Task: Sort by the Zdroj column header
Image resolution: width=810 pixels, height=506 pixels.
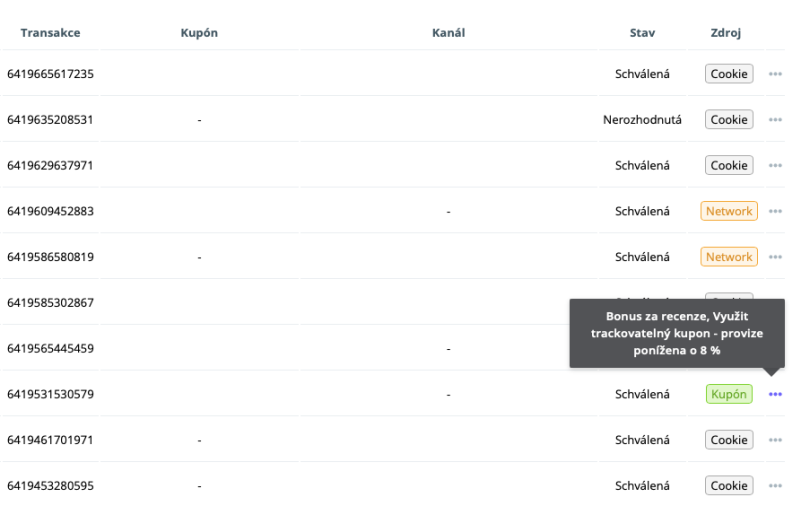Action: 725,33
